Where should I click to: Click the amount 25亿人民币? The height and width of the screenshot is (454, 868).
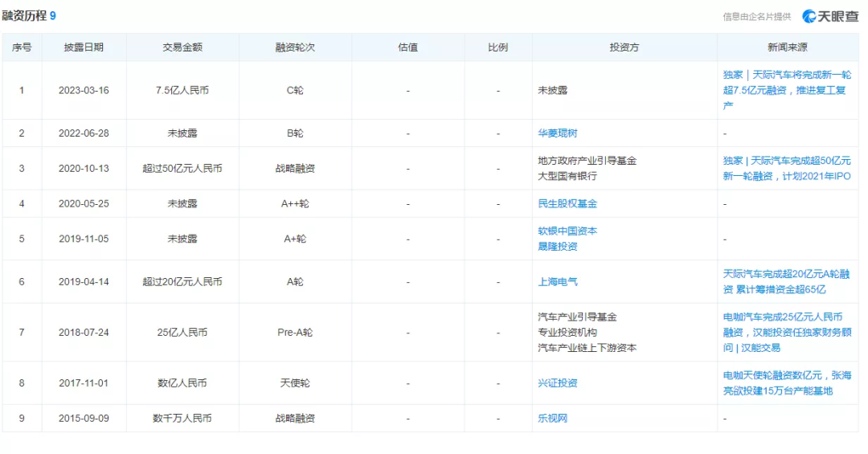[x=182, y=332]
